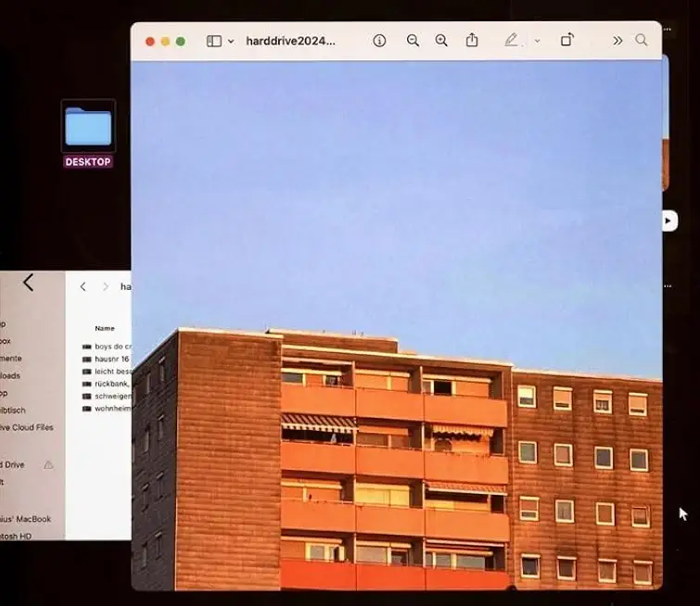Open the search field magnifier icon
This screenshot has height=606, width=700.
point(642,41)
